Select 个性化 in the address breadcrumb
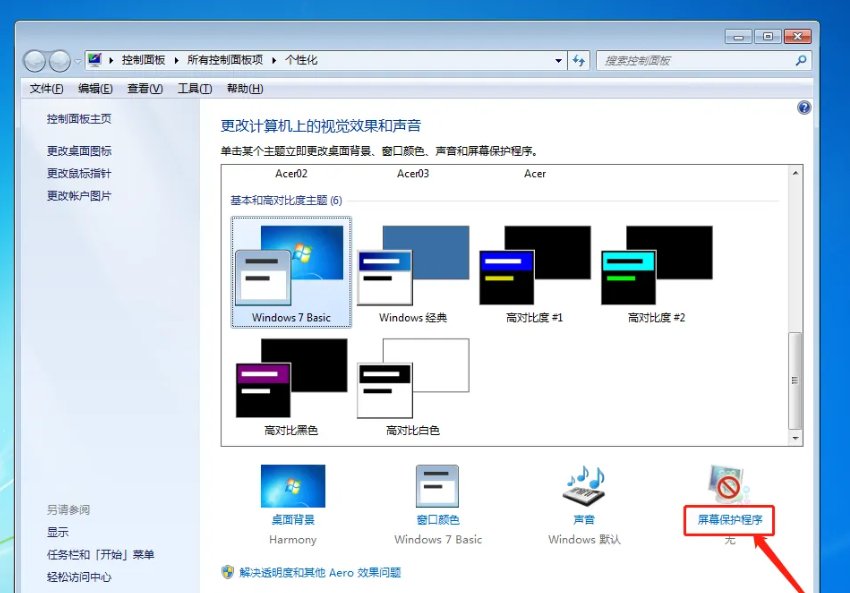The image size is (850, 593). click(301, 60)
